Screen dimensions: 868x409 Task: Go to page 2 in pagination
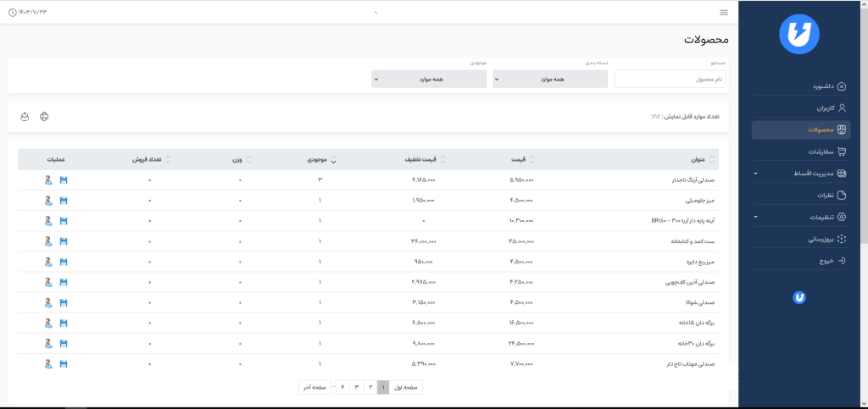coord(370,387)
